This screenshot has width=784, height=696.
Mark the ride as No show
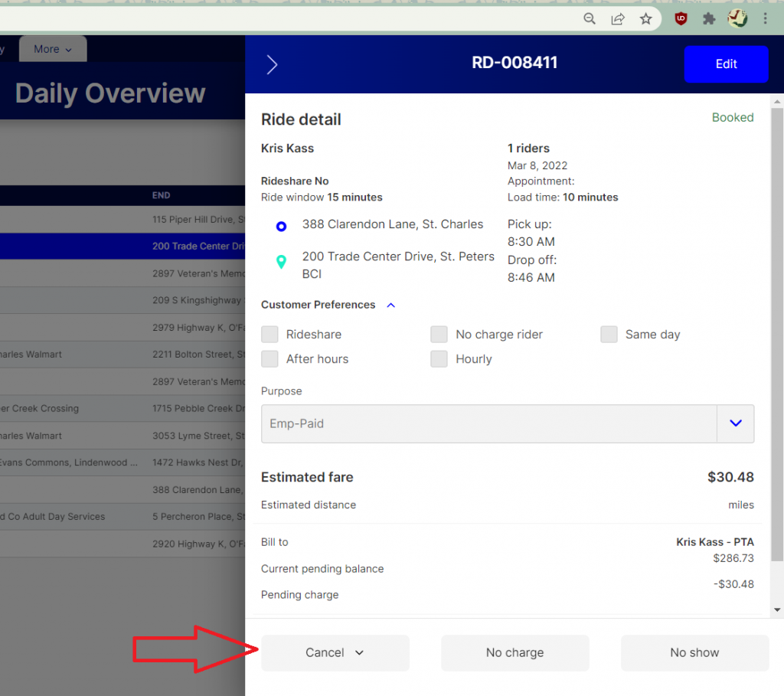tap(694, 653)
